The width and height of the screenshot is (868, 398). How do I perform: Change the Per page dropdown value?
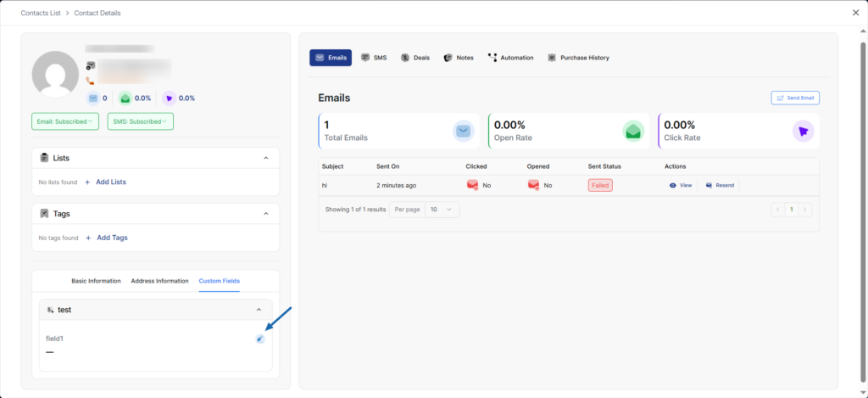point(441,209)
